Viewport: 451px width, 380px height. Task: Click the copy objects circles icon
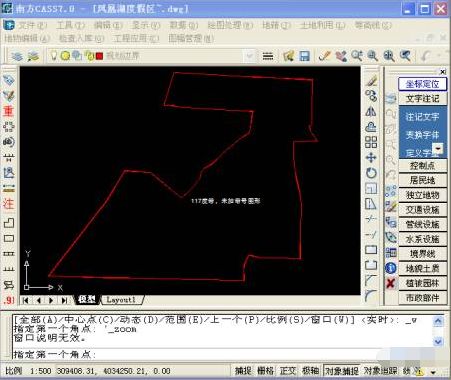[x=371, y=96]
